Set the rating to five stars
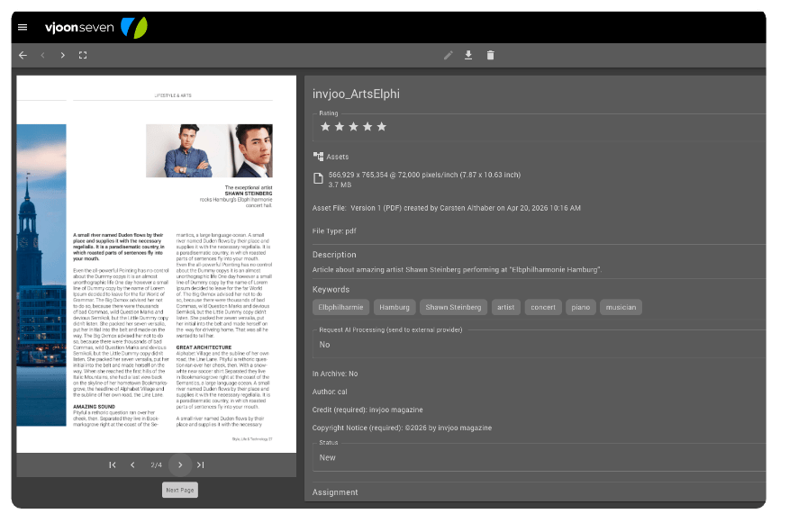Screen dimensions: 798x532 [382, 127]
